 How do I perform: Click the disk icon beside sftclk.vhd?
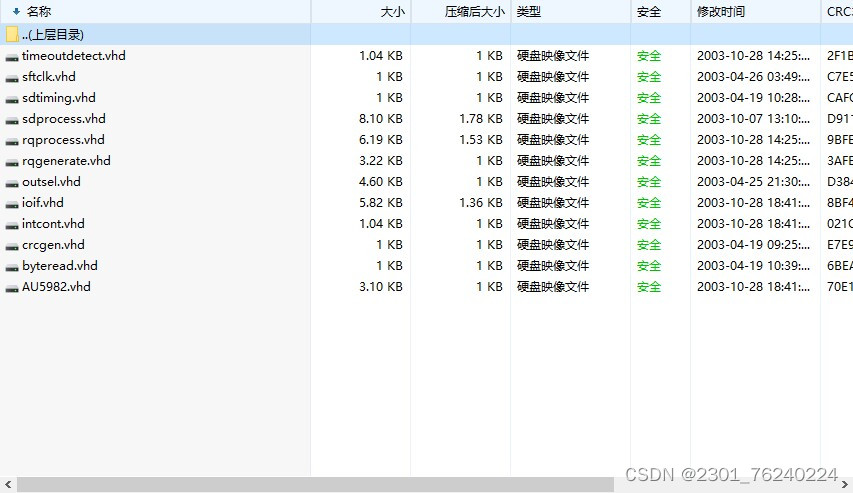pyautogui.click(x=12, y=78)
